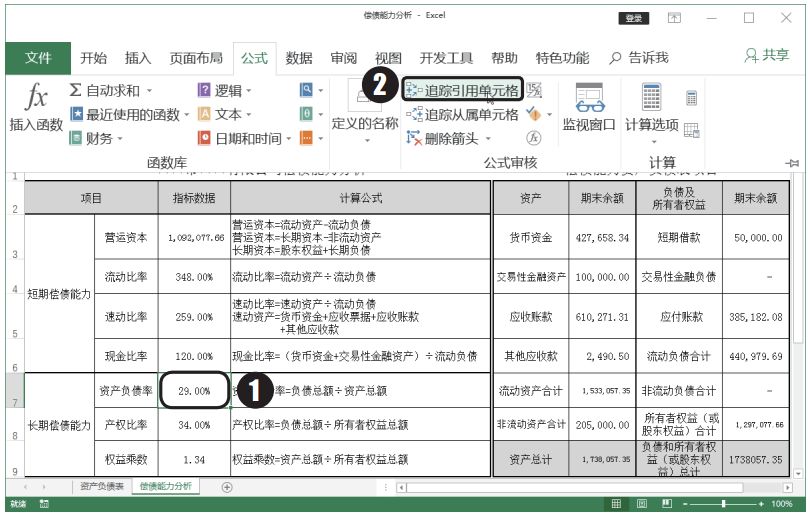
Task: Expand the Recently Used Functions dropdown arrow
Action: (186, 114)
